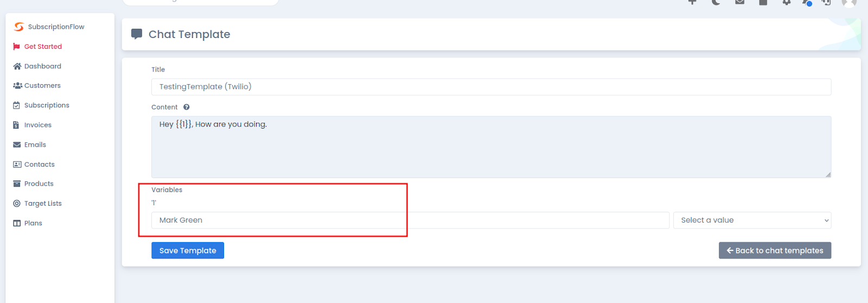Click Save Template button

tap(188, 250)
